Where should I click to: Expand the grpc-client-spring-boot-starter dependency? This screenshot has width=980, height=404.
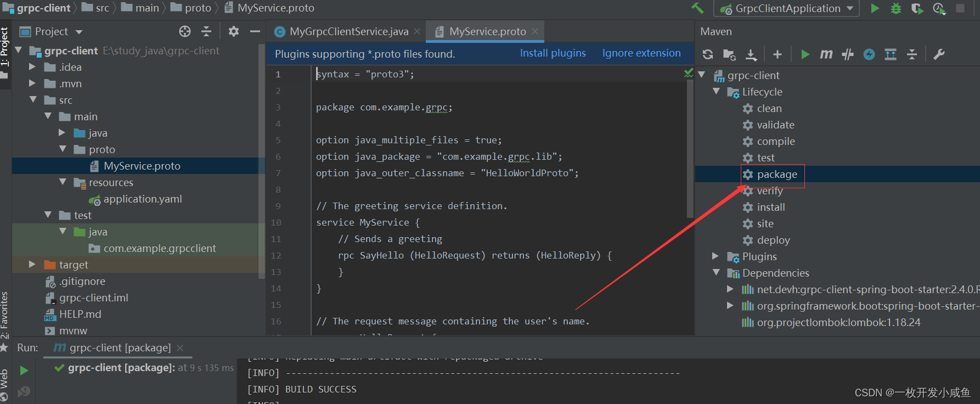coord(730,289)
